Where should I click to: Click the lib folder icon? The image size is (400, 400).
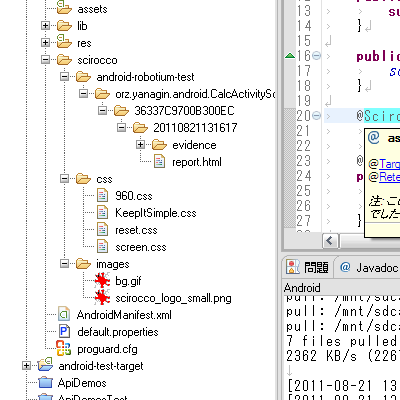tap(64, 26)
